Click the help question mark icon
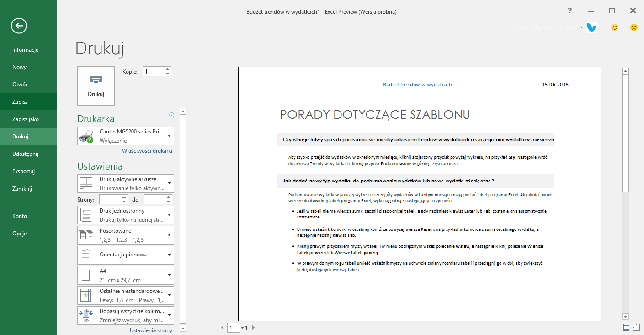 tap(570, 11)
